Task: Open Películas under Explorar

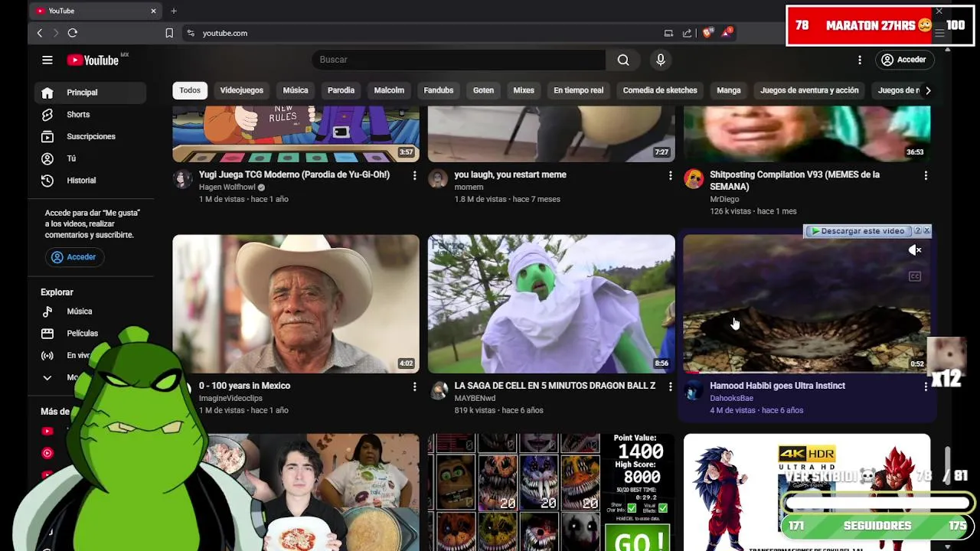Action: tap(90, 334)
